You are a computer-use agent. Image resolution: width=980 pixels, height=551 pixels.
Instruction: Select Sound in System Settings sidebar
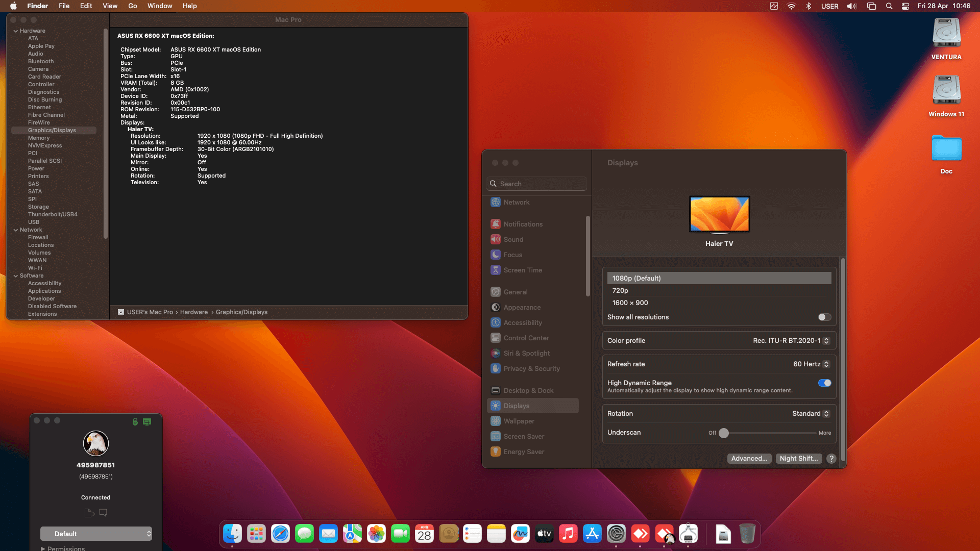pos(532,239)
